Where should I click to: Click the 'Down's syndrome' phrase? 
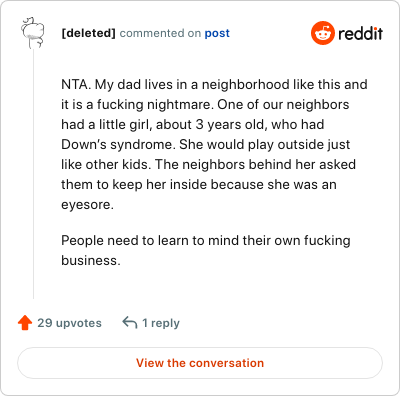point(118,144)
